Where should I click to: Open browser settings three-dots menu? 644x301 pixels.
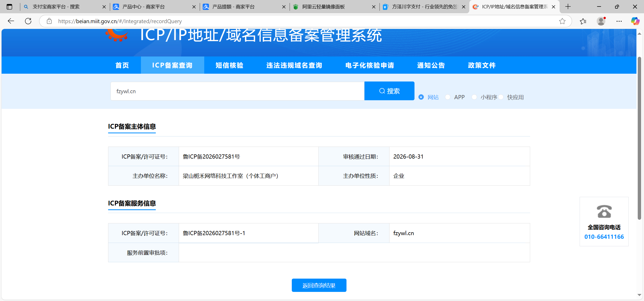[619, 21]
